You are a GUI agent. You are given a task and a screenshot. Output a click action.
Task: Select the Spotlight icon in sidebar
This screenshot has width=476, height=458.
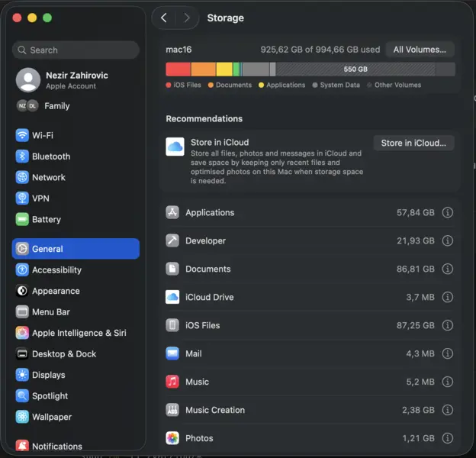point(22,395)
